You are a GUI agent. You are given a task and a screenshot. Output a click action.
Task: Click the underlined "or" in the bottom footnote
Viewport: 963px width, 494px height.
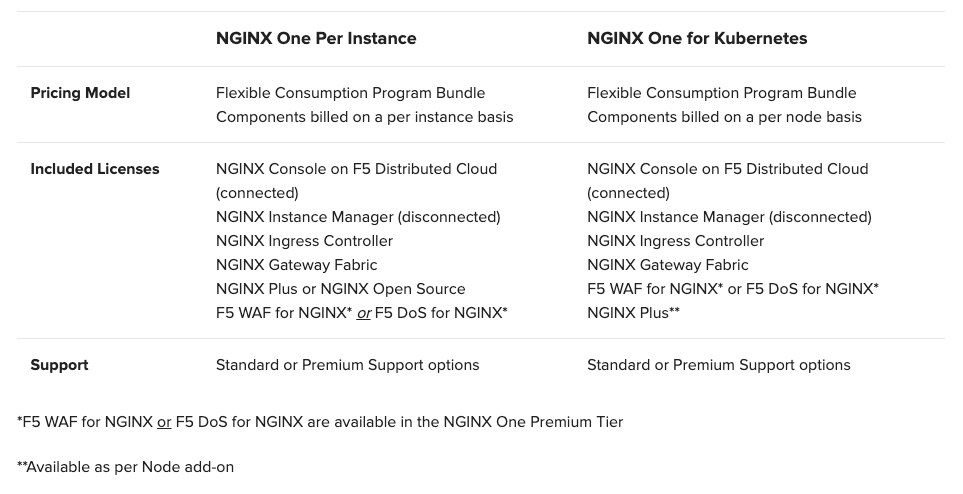coord(164,422)
